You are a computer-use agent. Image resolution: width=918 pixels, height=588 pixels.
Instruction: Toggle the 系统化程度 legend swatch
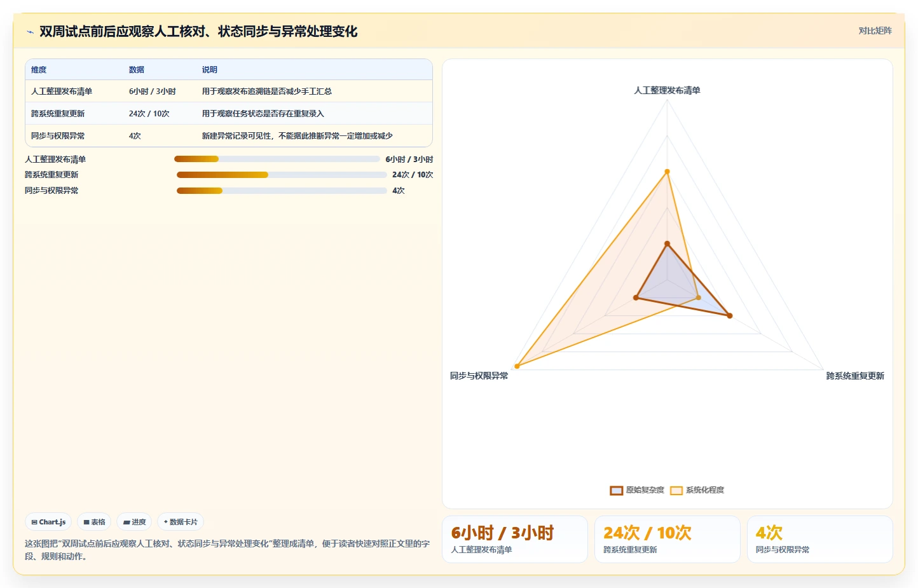tap(676, 490)
